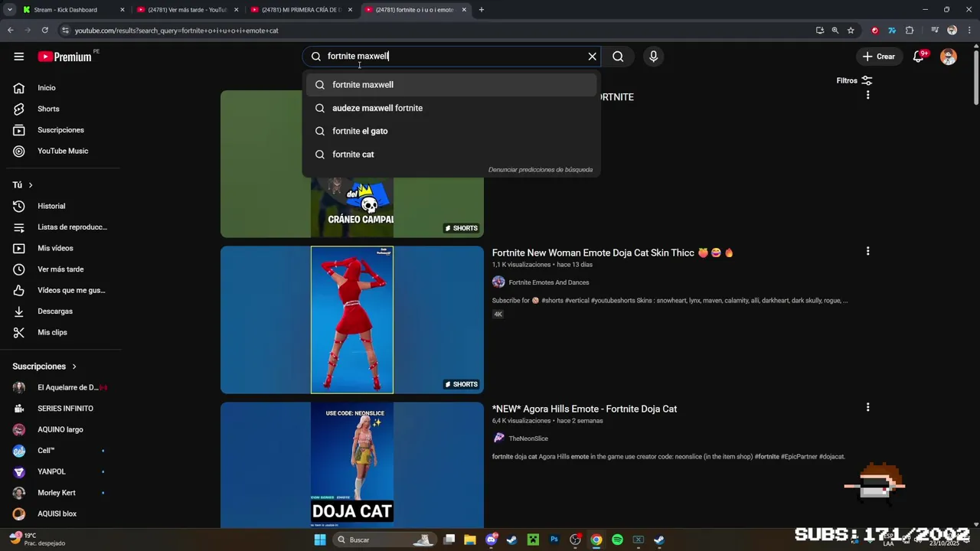Clear the search box with the X
The image size is (980, 551).
pyautogui.click(x=592, y=57)
